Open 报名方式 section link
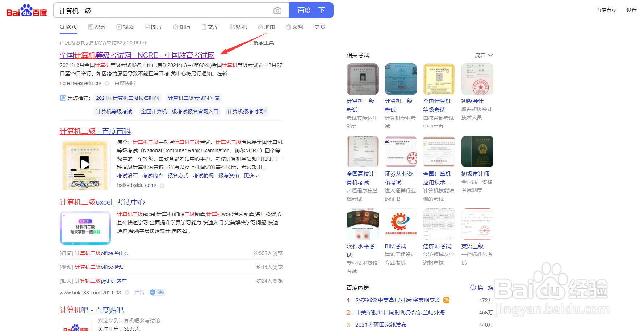This screenshot has height=331, width=644. pos(178,175)
